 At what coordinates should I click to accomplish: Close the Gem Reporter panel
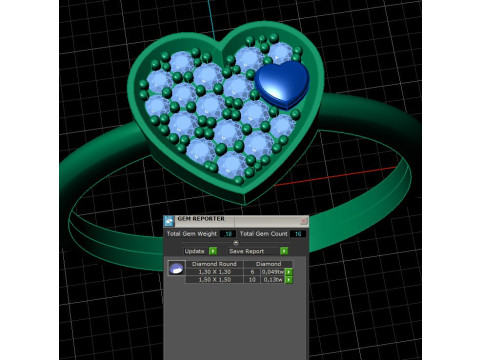(303, 221)
